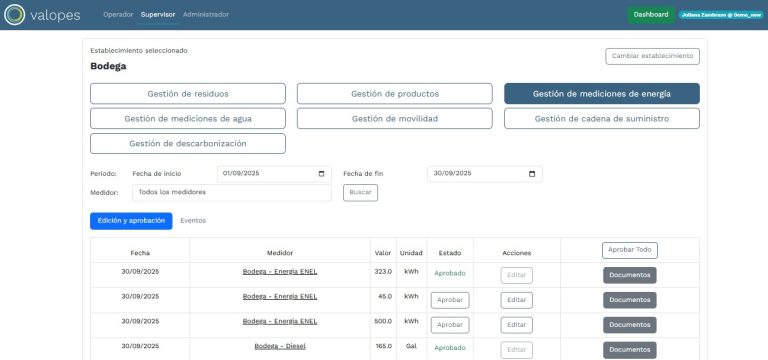The height and width of the screenshot is (360, 768).
Task: Click Editar on the 165.0 Gal row
Action: point(516,350)
